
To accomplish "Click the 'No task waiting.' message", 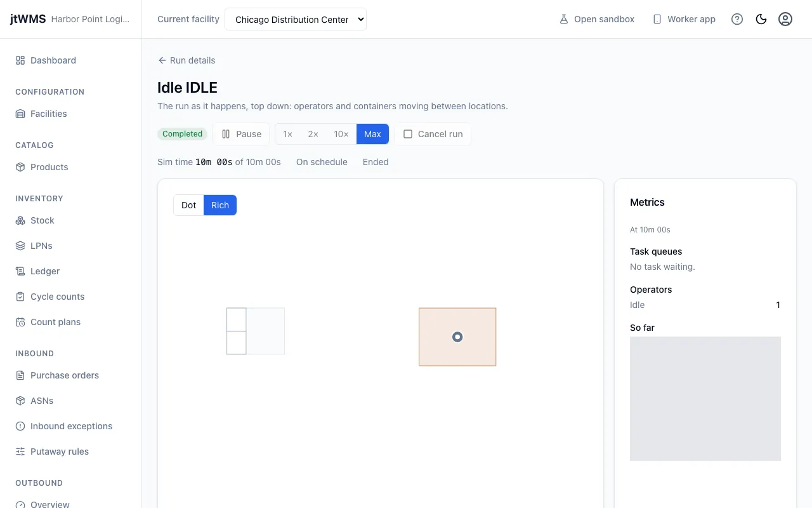I will click(x=662, y=267).
